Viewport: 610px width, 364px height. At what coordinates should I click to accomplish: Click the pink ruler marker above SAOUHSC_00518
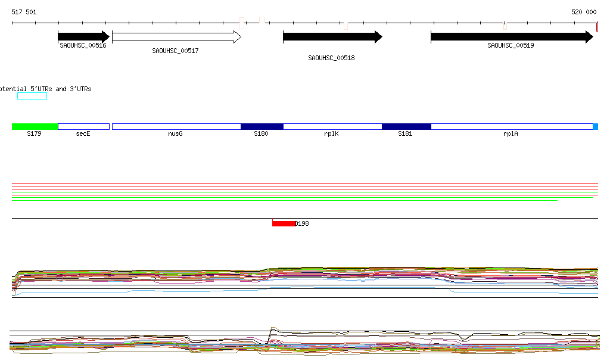346,25
